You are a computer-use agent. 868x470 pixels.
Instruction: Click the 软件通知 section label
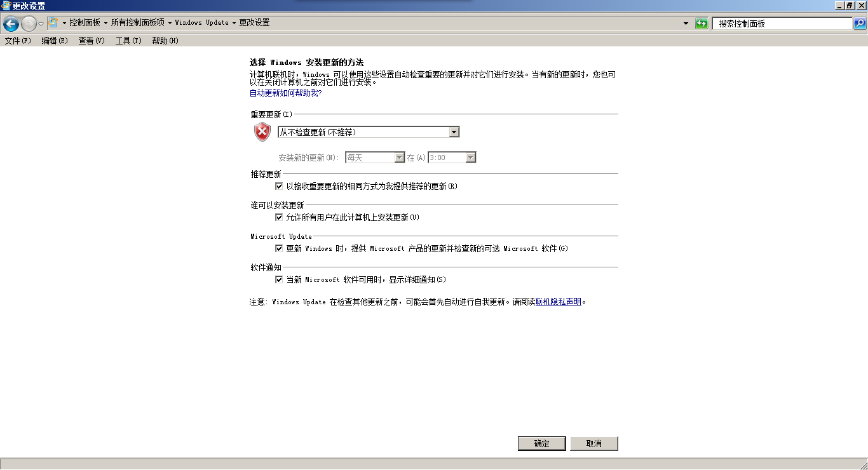click(x=266, y=267)
